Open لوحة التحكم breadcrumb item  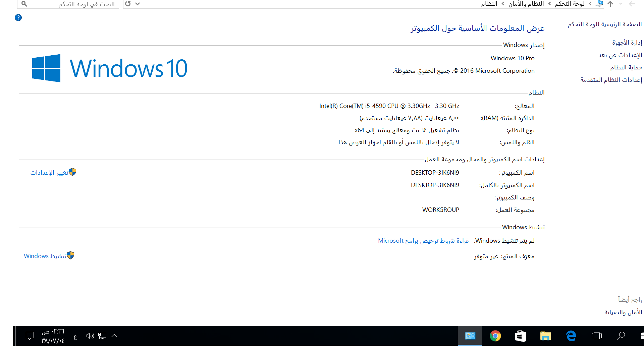point(570,4)
